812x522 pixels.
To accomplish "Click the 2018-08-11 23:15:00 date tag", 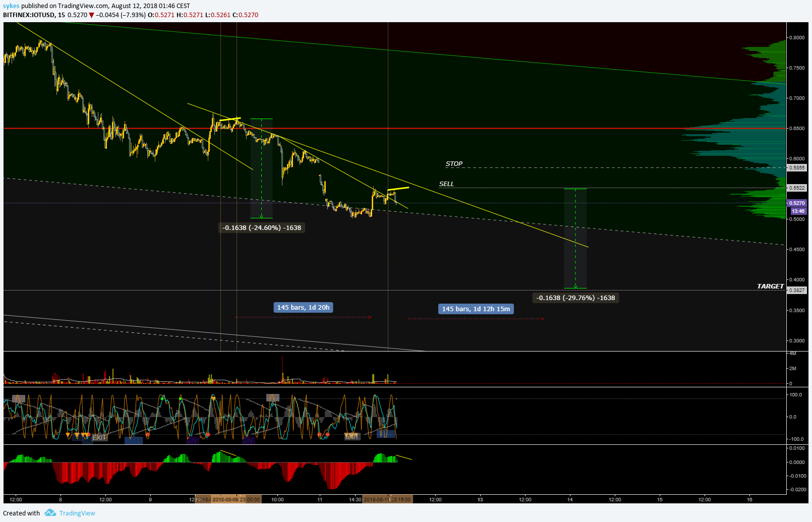I will (387, 500).
